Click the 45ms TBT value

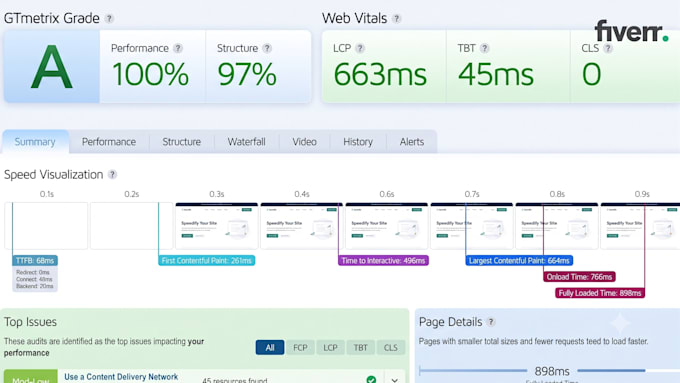click(496, 74)
